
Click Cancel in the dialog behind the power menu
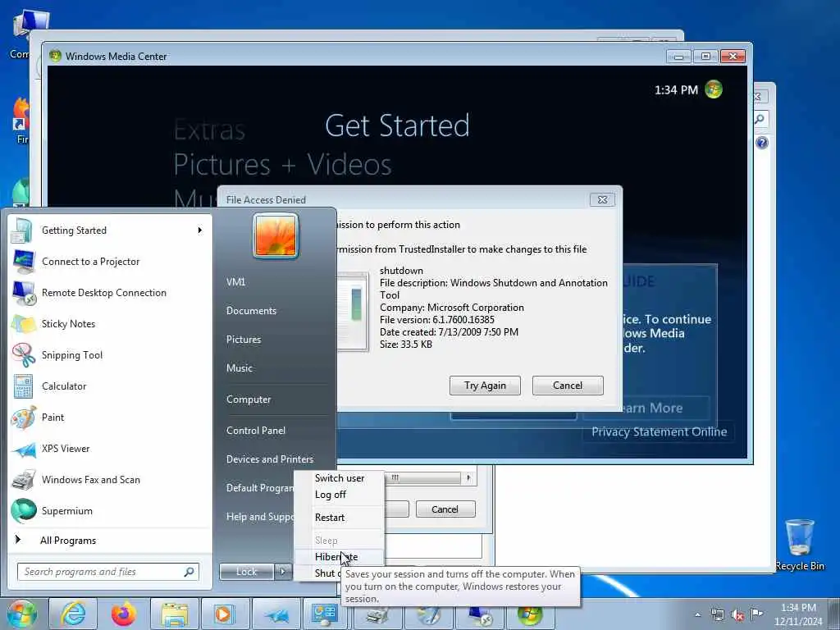(445, 509)
